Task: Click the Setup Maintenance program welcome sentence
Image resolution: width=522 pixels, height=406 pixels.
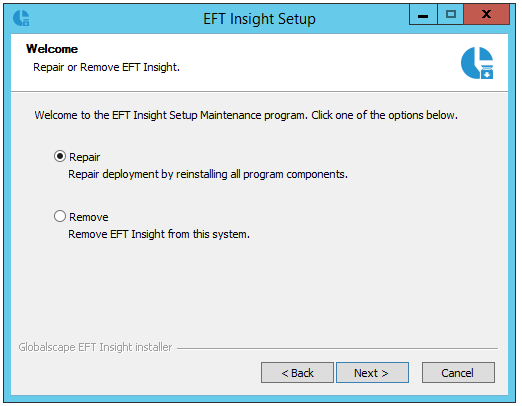Action: [x=246, y=115]
